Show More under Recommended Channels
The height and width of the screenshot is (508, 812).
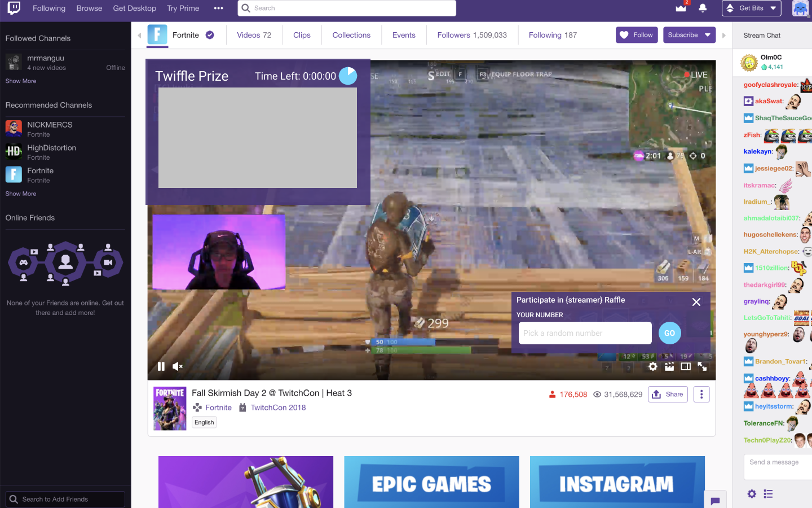tap(21, 194)
